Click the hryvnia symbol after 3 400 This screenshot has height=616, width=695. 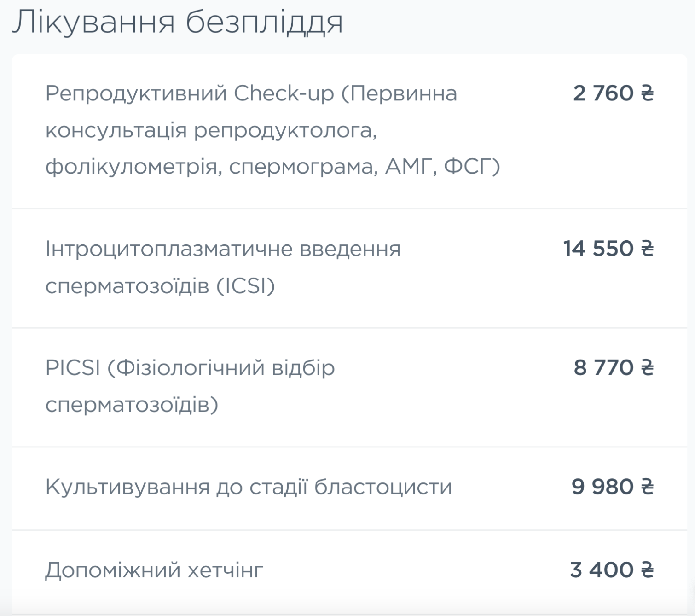(647, 570)
